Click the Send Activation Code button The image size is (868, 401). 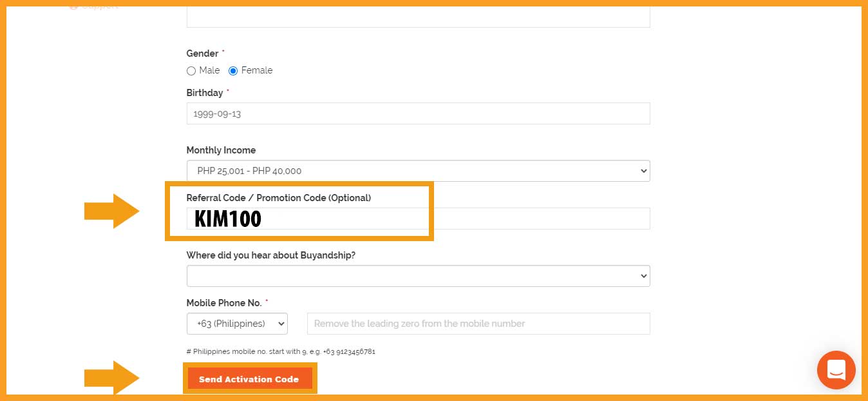[249, 379]
